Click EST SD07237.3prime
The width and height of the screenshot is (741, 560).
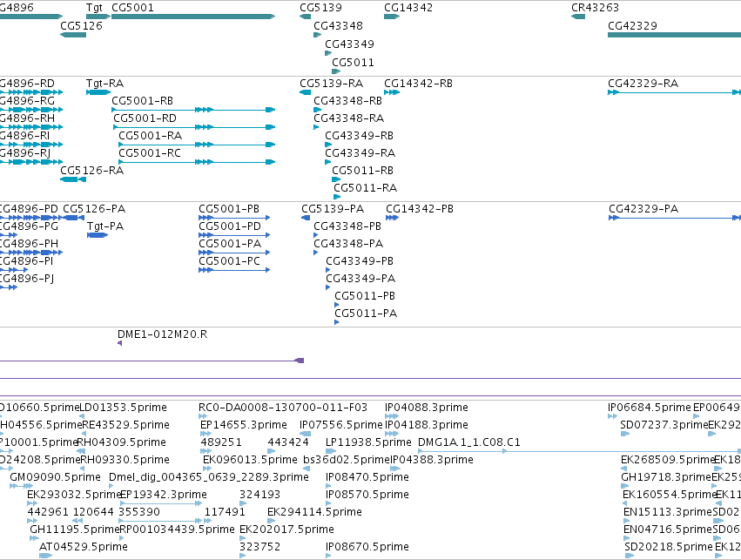click(664, 425)
